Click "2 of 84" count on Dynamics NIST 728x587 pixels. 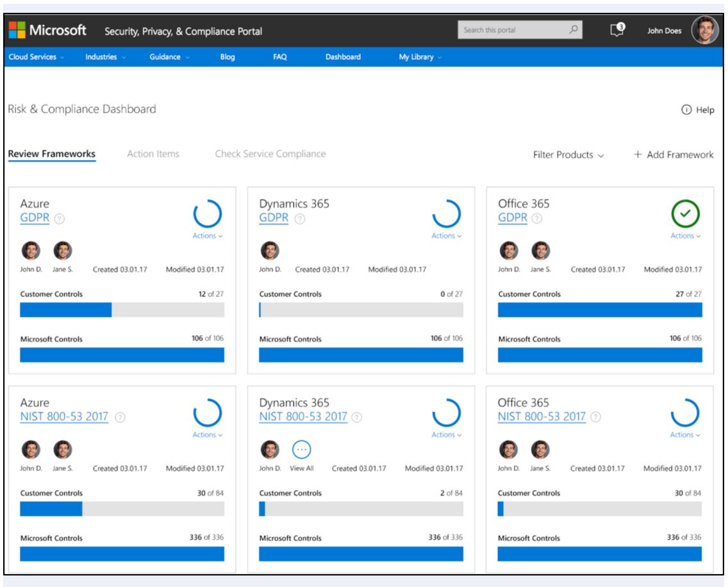[451, 493]
